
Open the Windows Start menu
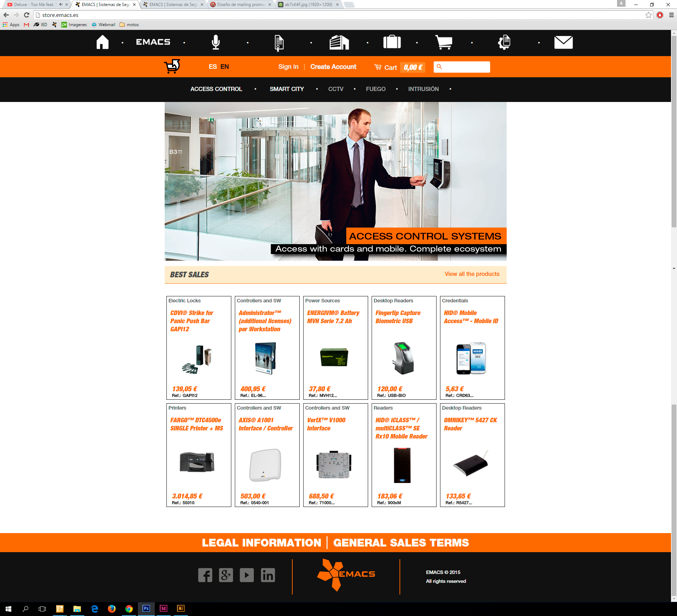pos(8,609)
